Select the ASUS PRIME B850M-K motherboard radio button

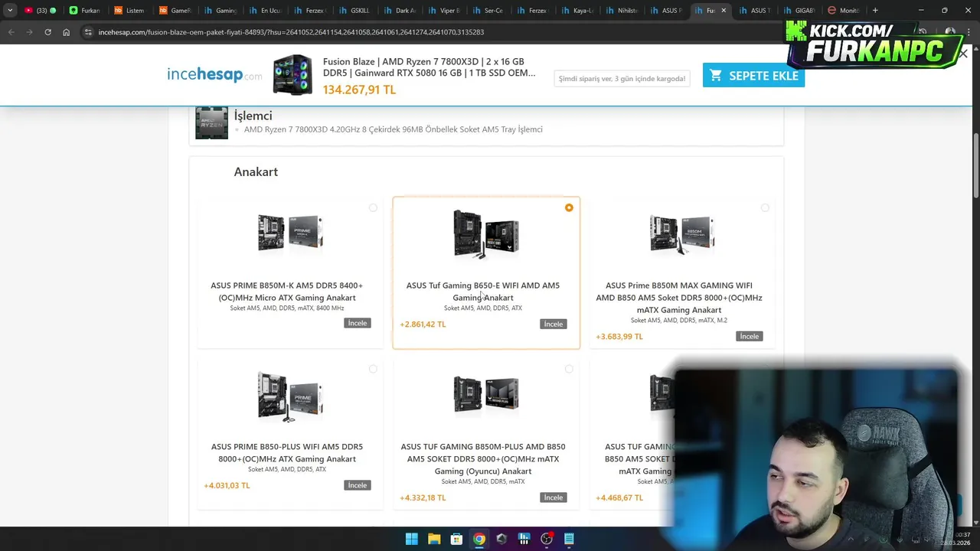[373, 207]
